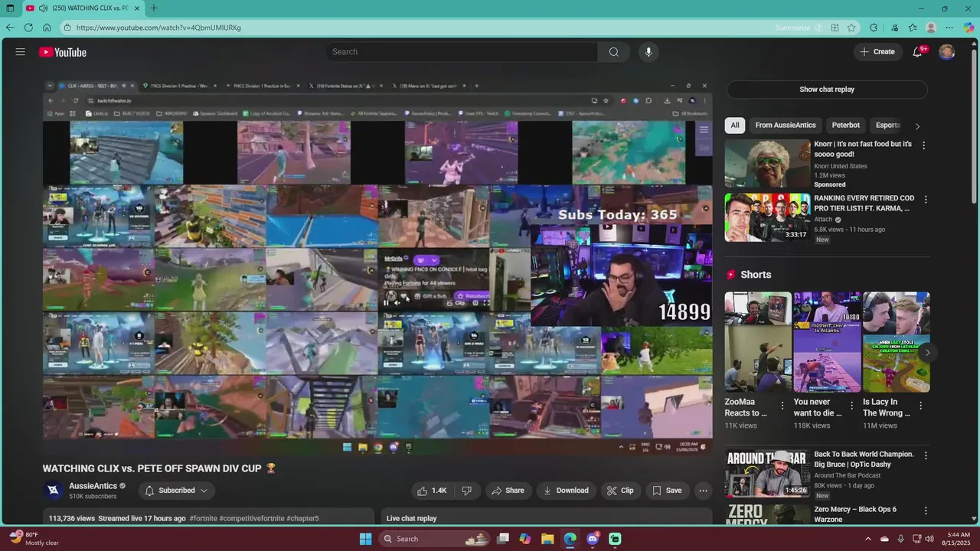The width and height of the screenshot is (980, 551).
Task: Click Summarize in the address bar
Action: pyautogui.click(x=792, y=28)
